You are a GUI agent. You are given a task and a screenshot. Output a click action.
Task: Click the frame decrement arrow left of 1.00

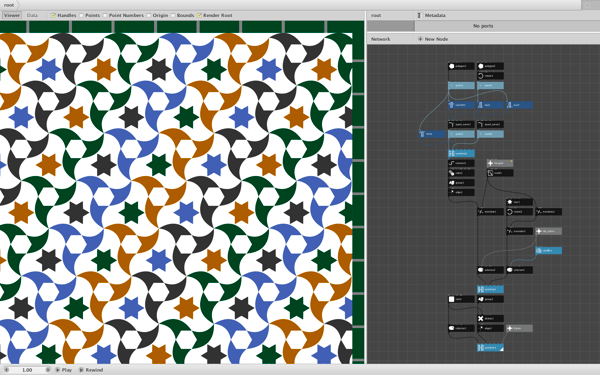coord(6,370)
